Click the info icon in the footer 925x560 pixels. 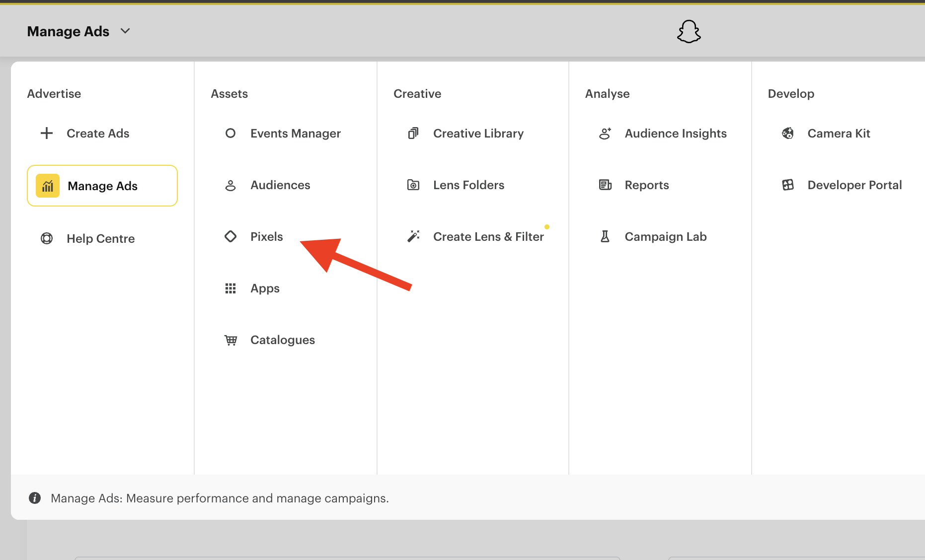point(35,498)
